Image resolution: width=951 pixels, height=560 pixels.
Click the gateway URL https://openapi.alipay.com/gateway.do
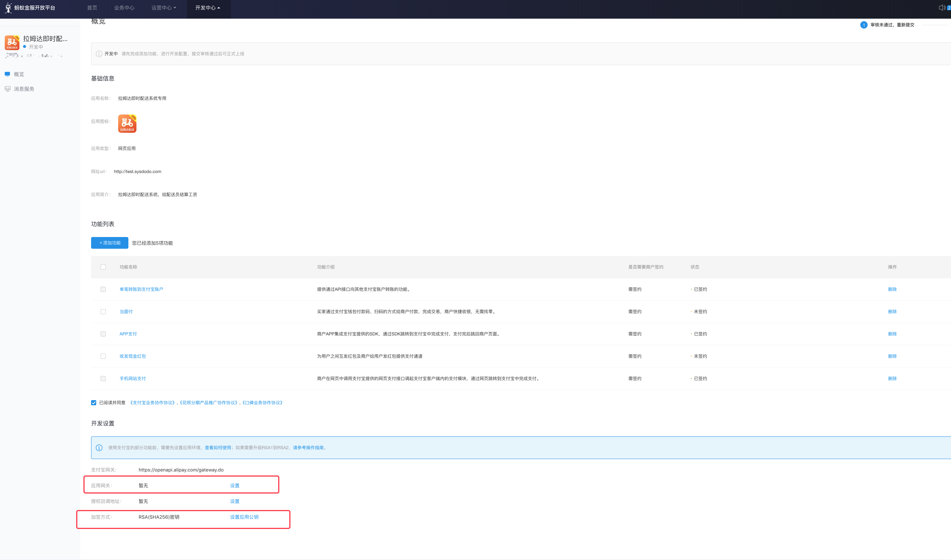pyautogui.click(x=181, y=470)
